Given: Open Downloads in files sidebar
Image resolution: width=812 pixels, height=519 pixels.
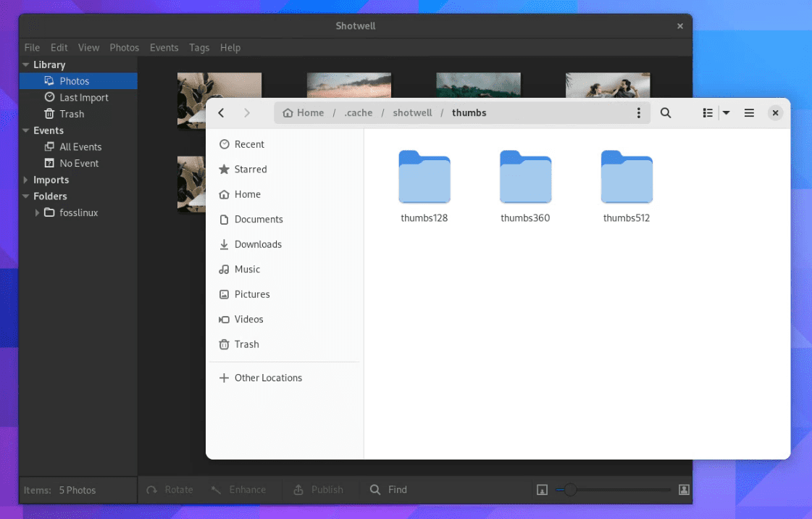Looking at the screenshot, I should click(x=284, y=244).
